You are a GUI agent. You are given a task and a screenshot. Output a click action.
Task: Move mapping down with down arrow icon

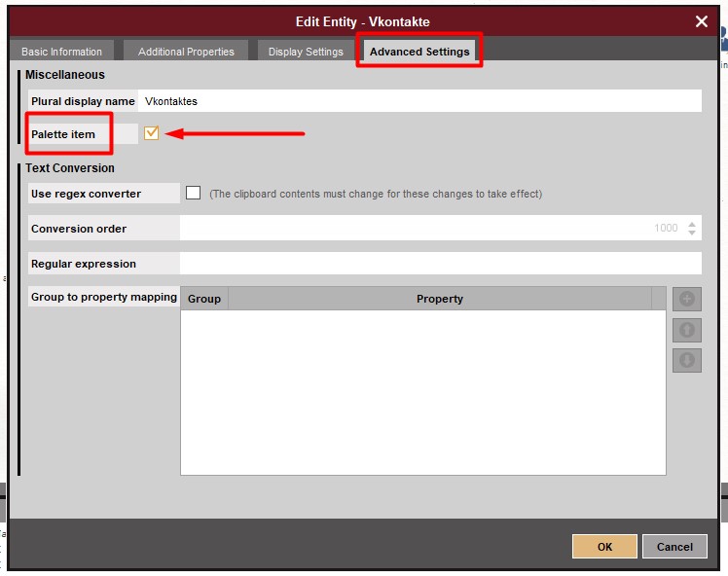(x=687, y=360)
